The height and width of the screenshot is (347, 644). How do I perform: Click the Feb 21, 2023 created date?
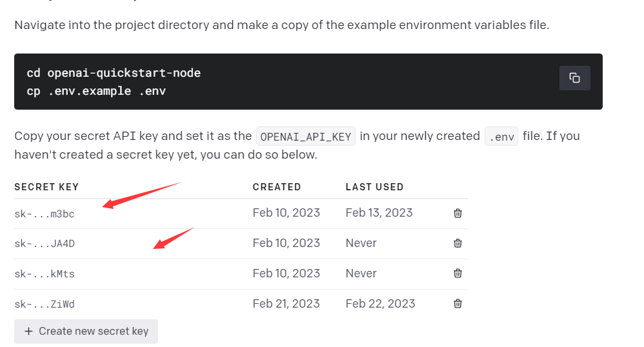[286, 304]
